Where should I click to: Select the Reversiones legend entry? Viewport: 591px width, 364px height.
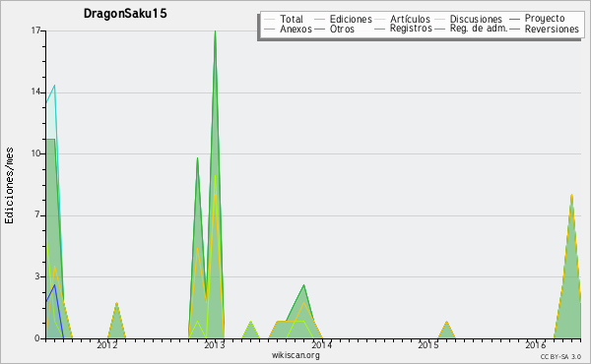(552, 29)
